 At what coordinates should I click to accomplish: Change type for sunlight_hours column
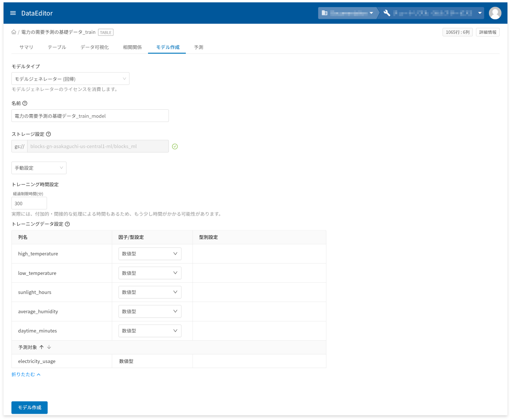[150, 292]
